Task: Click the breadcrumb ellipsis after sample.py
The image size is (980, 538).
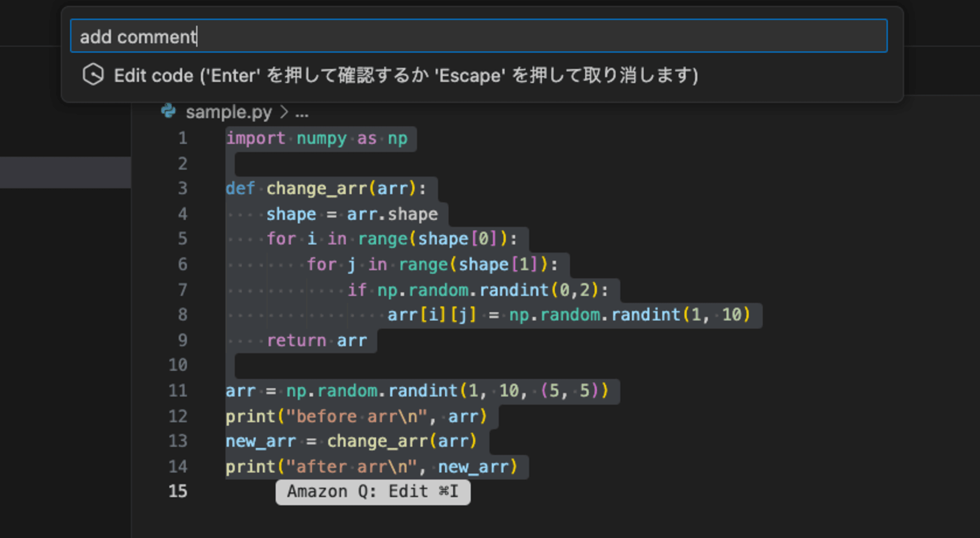Action: (302, 113)
